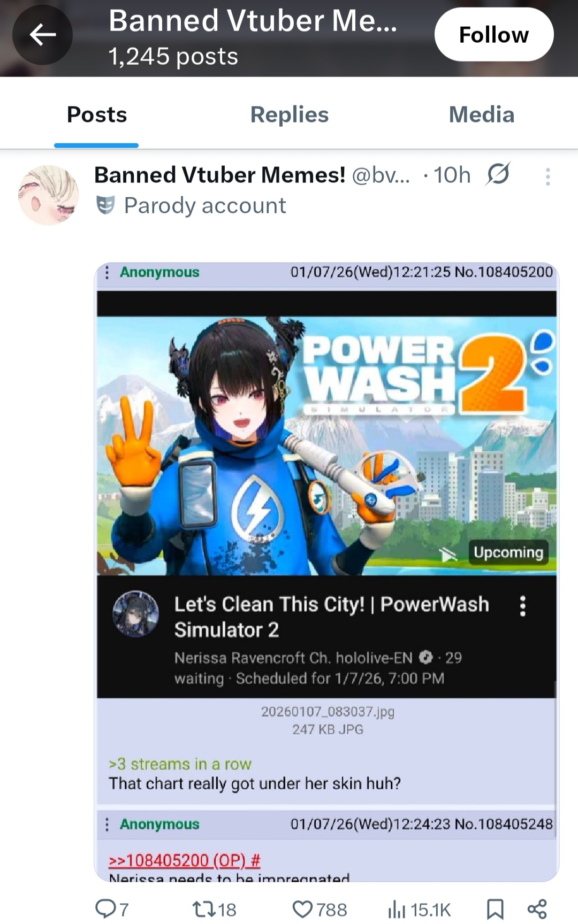Tap the >>108405200 (OP) quote link

[185, 860]
